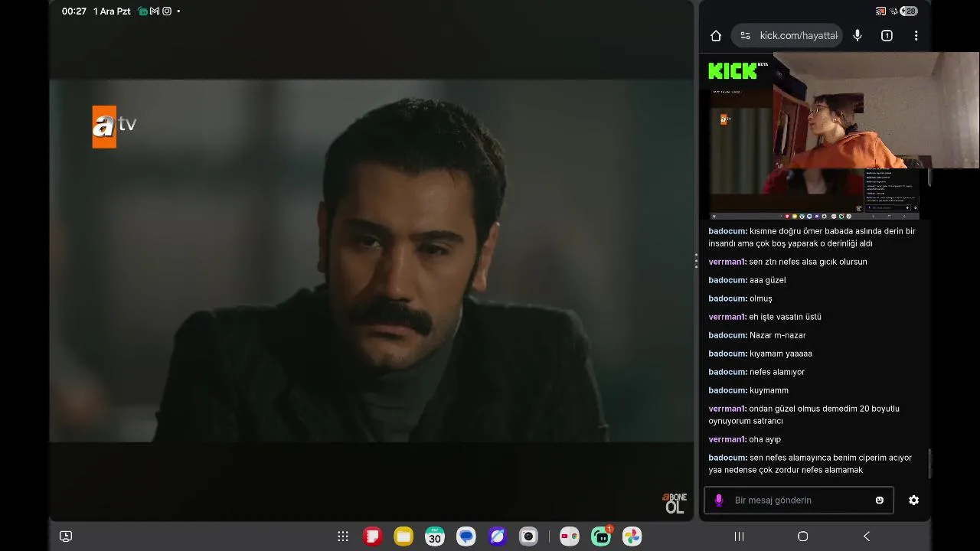Tap the back navigation arrow
Screen dimensions: 980x551
(867, 536)
